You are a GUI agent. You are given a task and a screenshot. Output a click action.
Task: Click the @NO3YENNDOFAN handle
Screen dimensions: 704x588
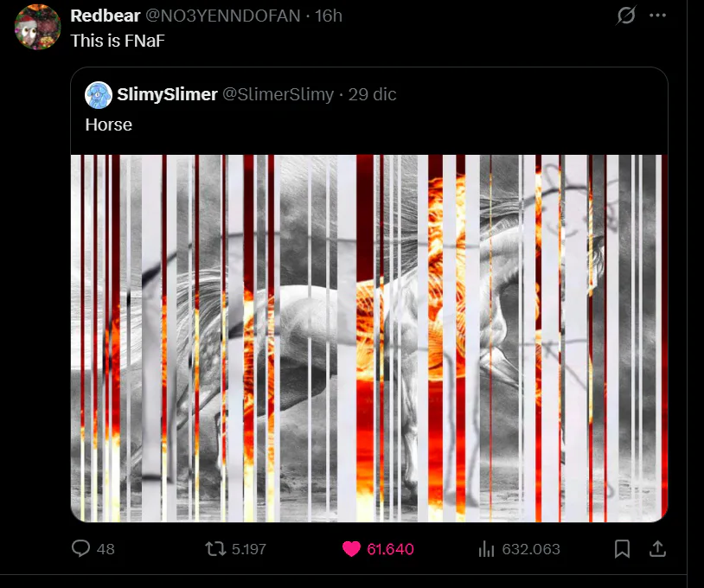[223, 16]
